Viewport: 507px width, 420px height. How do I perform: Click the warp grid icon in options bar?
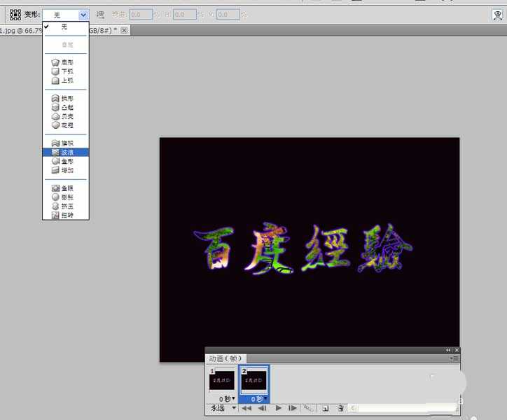[15, 14]
